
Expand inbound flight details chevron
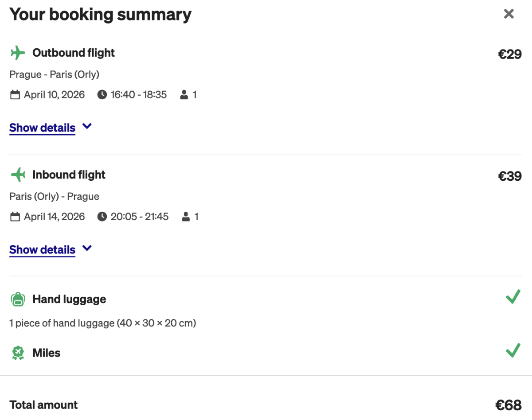[87, 248]
